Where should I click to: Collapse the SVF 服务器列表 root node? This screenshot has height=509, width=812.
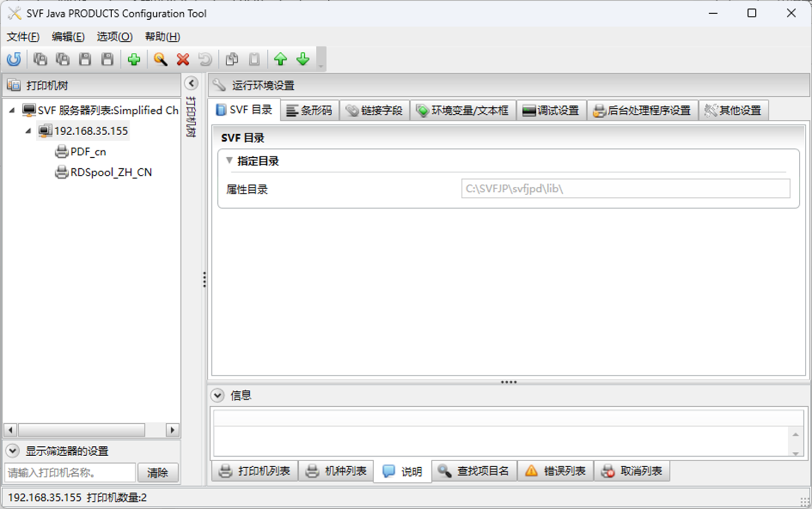click(12, 110)
